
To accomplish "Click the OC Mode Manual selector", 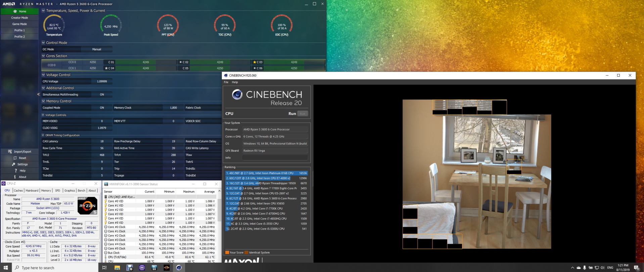I will click(x=97, y=49).
